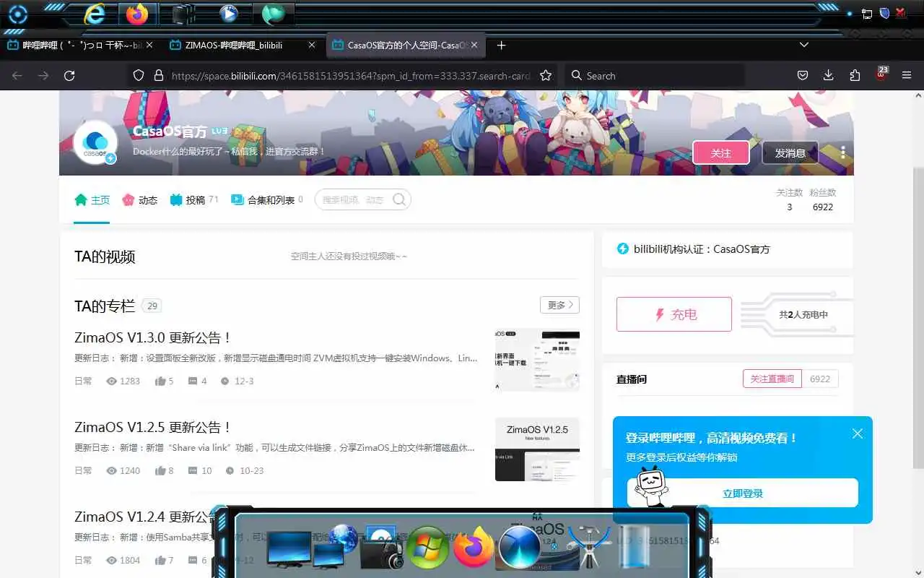The image size is (924, 578).
Task: Go back to the previous page
Action: tap(17, 75)
